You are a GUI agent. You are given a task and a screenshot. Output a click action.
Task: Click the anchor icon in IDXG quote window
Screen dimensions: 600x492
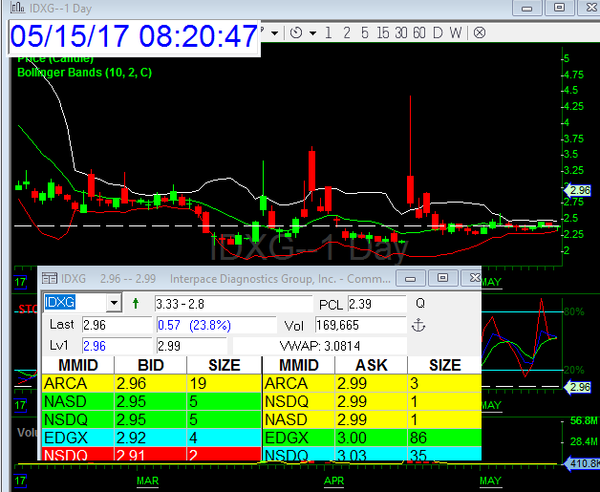[x=419, y=325]
